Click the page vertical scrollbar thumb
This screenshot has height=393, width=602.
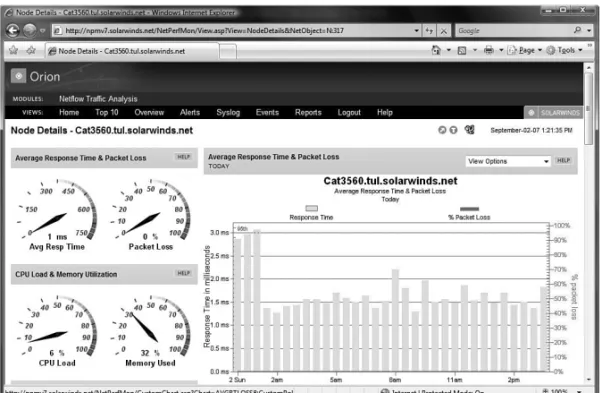[x=589, y=108]
